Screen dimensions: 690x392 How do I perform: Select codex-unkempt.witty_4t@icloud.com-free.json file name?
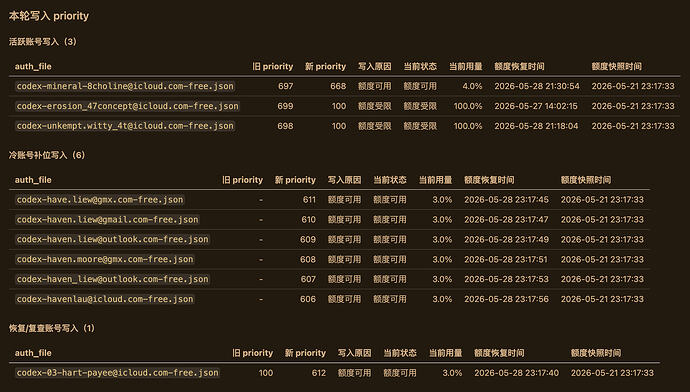(x=125, y=126)
